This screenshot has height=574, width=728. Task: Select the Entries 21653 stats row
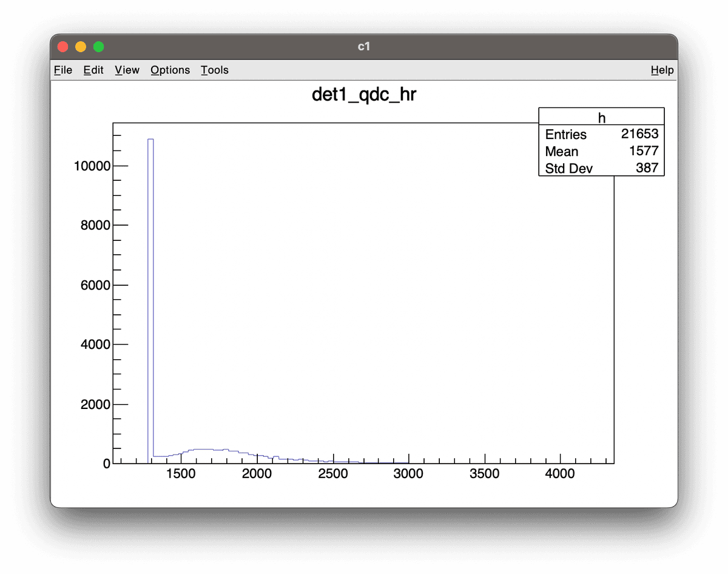click(x=601, y=134)
